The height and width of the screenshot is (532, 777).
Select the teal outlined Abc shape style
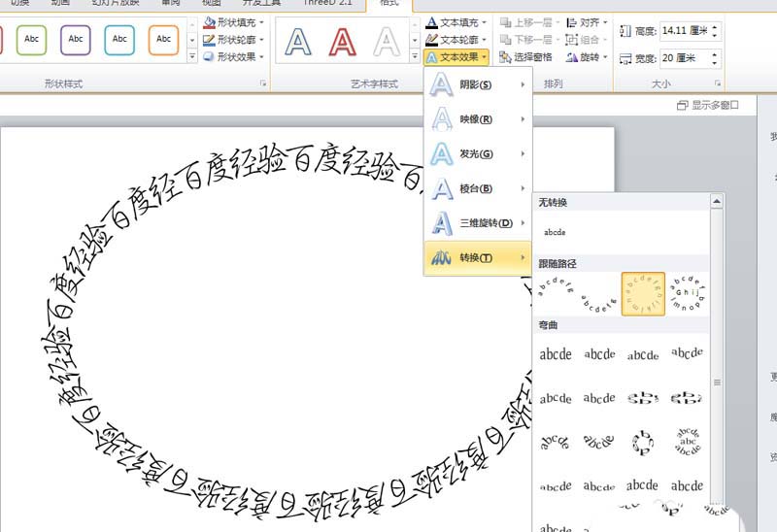point(119,40)
